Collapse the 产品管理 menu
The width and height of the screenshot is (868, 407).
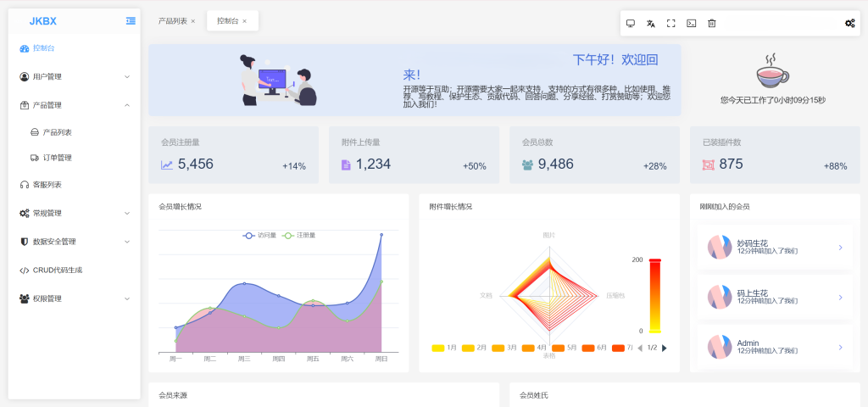(x=75, y=105)
